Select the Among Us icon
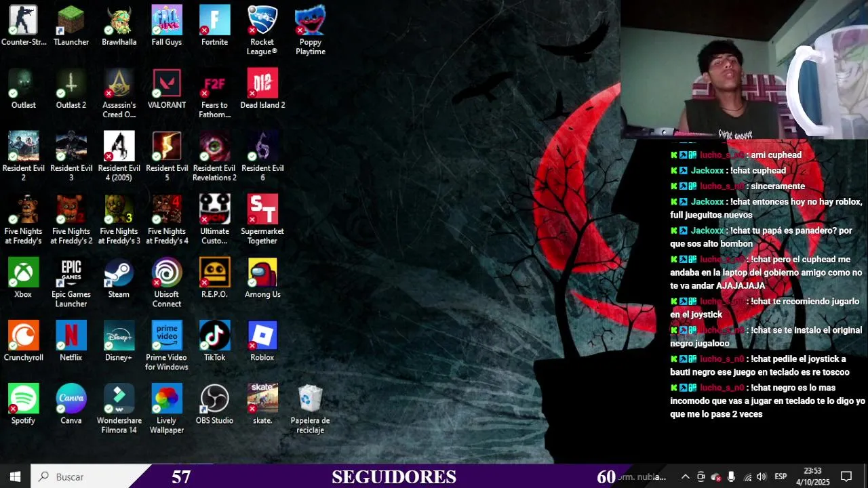 tap(262, 279)
